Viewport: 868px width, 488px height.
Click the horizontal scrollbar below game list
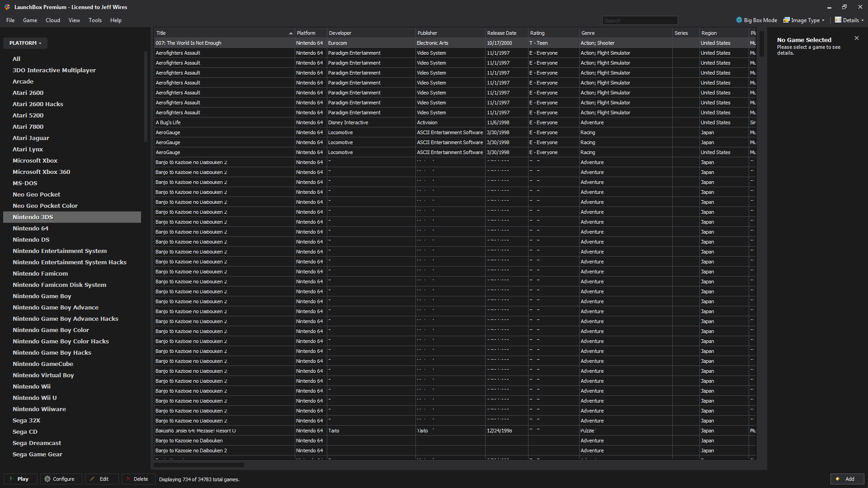[199, 465]
